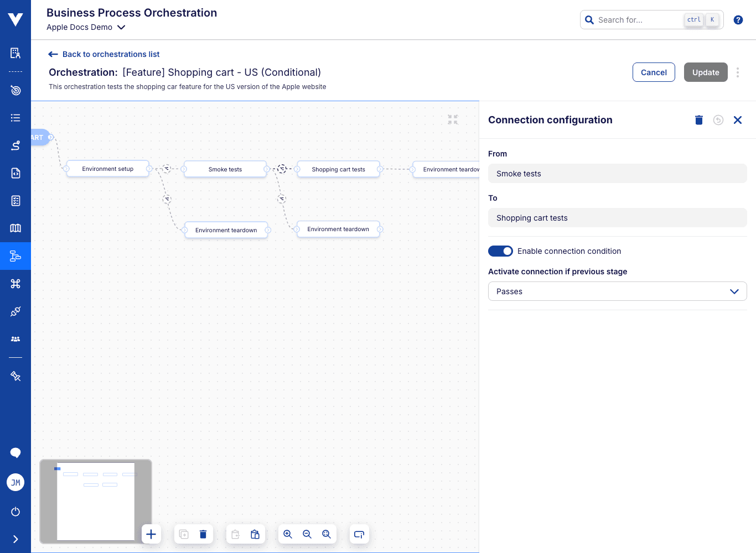Select the Smoke tests stage node
This screenshot has height=553, width=756.
coord(225,169)
